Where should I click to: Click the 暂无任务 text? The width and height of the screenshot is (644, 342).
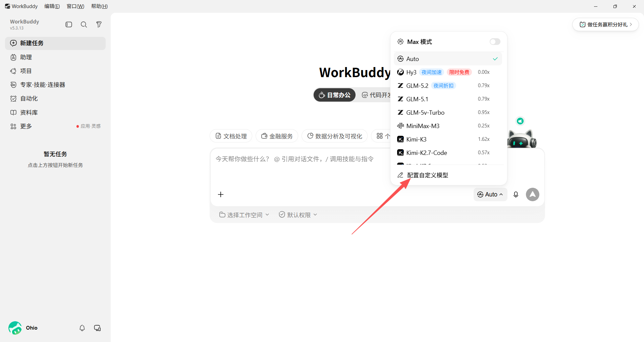(55, 154)
